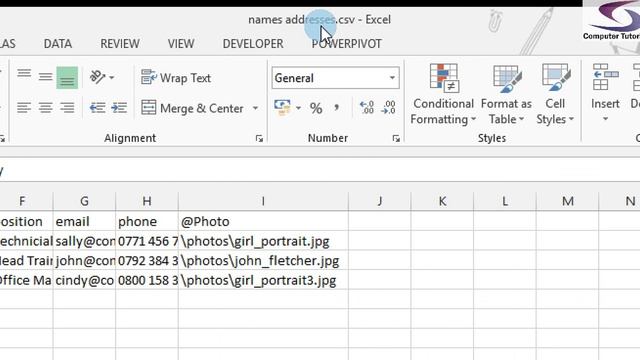
Task: Click Merge & Center button
Action: click(x=192, y=108)
